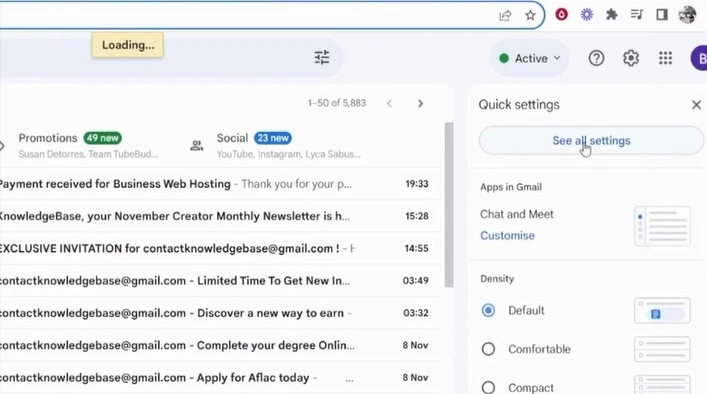Click the inbox vertical scrollbar
The width and height of the screenshot is (707, 394).
click(449, 205)
